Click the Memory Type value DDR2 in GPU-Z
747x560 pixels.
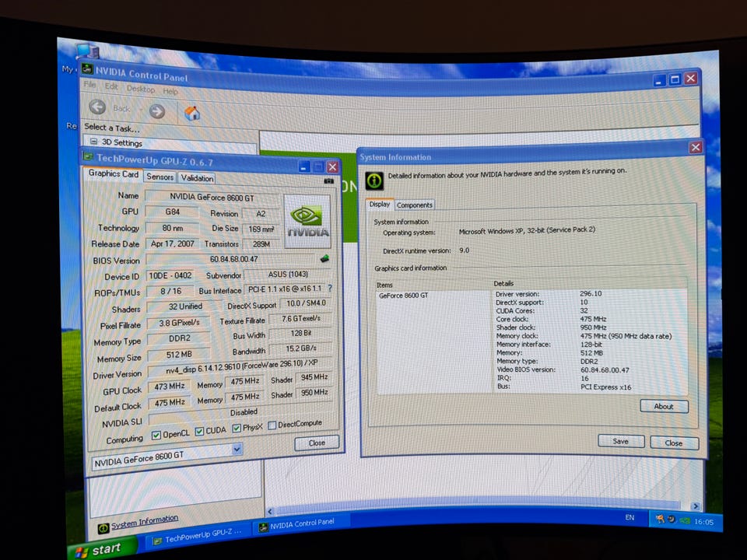(x=179, y=338)
